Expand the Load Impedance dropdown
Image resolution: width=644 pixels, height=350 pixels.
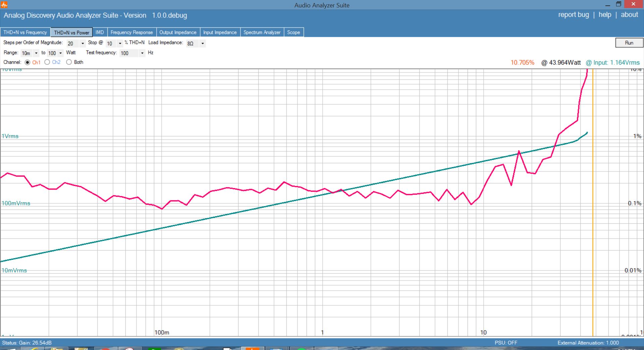[x=203, y=43]
